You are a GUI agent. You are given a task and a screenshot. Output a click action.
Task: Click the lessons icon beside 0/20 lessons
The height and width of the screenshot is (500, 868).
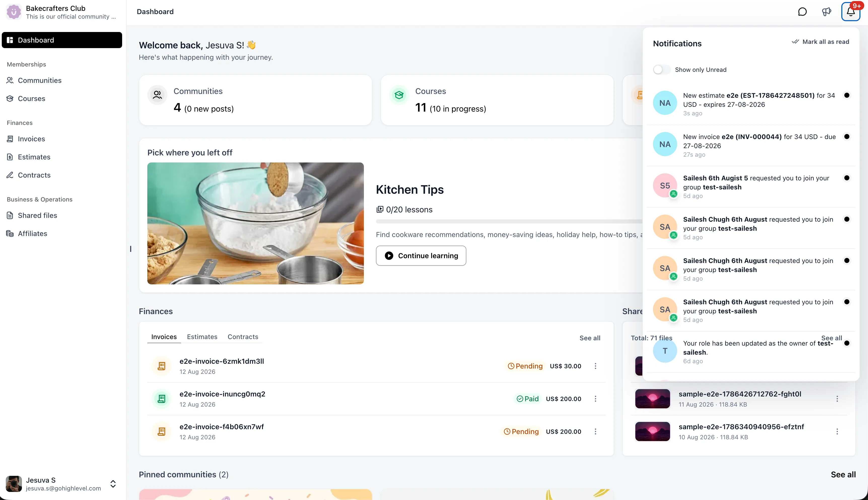[379, 210]
